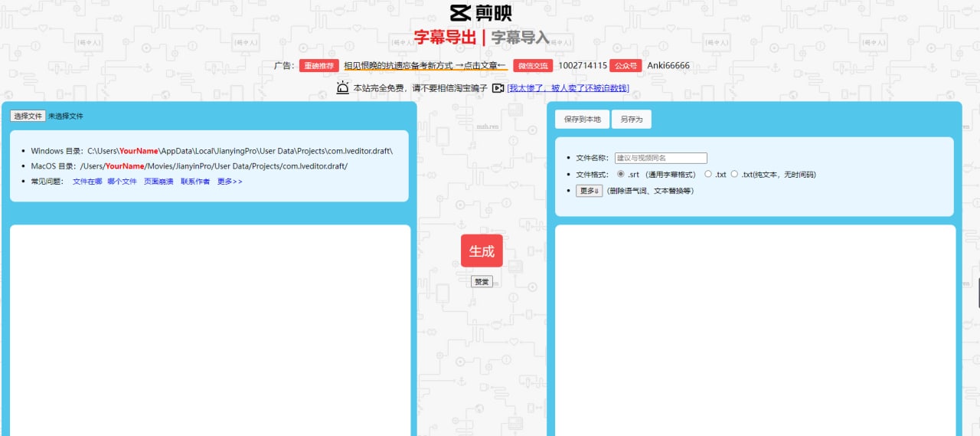The image size is (980, 436).
Task: Click the 另存为 button
Action: (632, 120)
